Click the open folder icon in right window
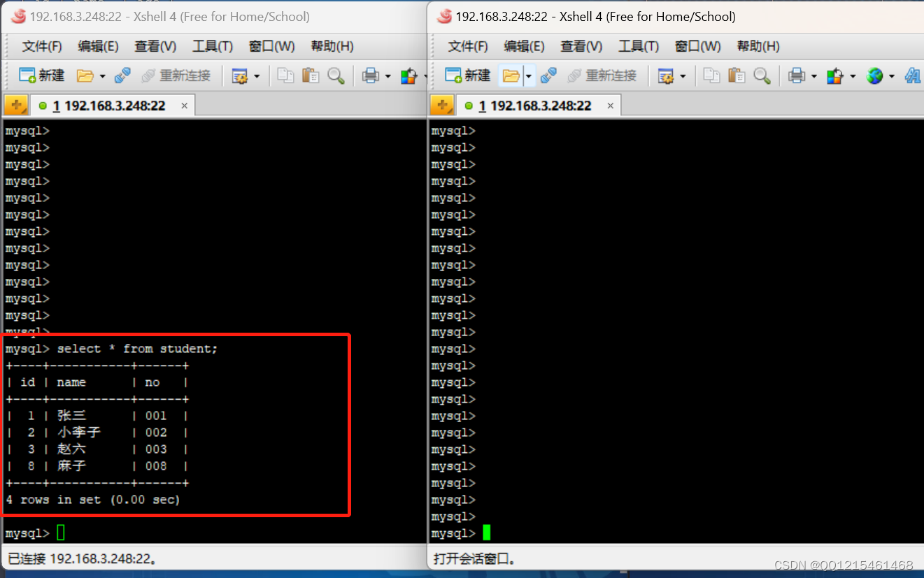This screenshot has width=924, height=578. coord(511,75)
